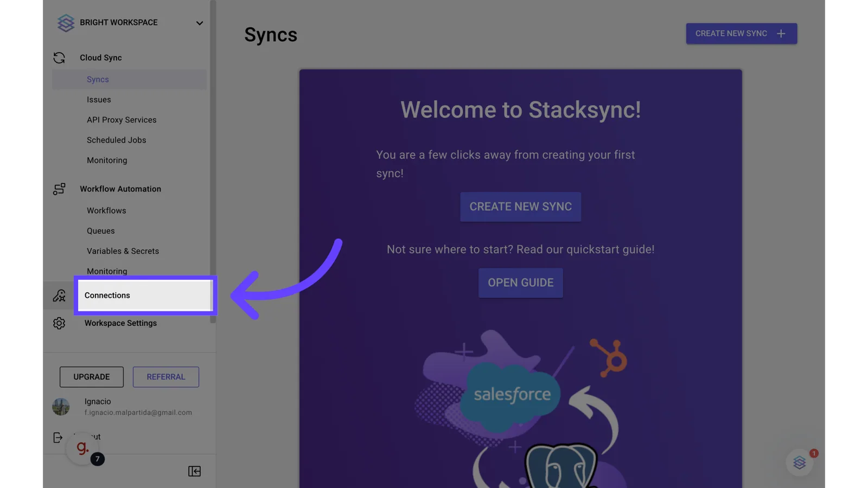Click the UPGRADE button
Viewport: 868px width, 488px height.
tap(92, 377)
